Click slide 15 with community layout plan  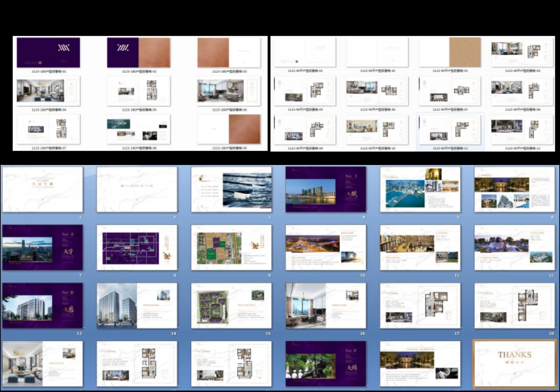point(231,305)
